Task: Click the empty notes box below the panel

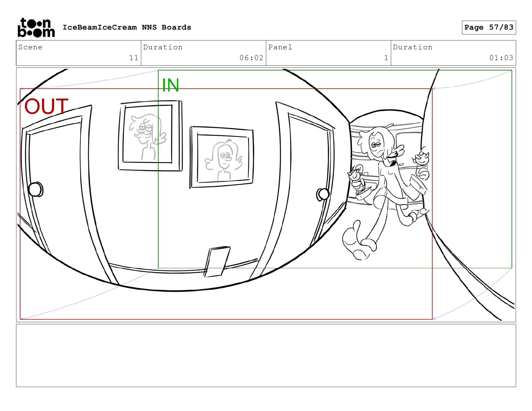Action: (266, 356)
